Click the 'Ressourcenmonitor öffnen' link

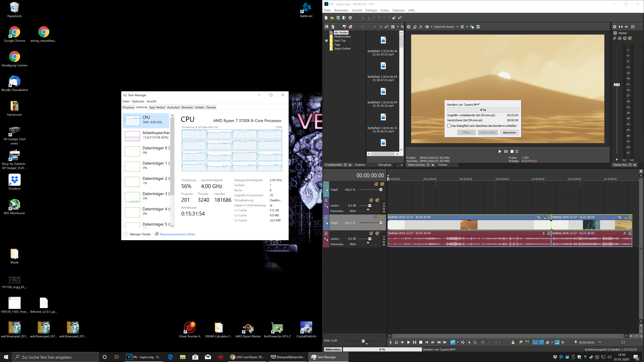click(x=177, y=234)
